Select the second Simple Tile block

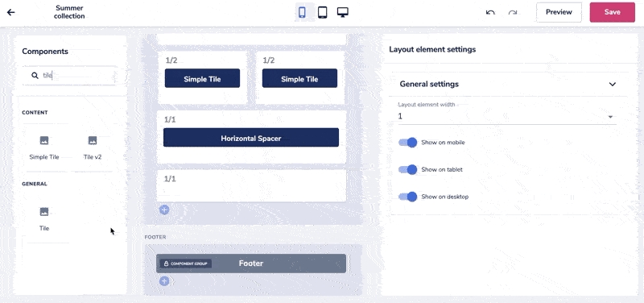click(x=299, y=78)
